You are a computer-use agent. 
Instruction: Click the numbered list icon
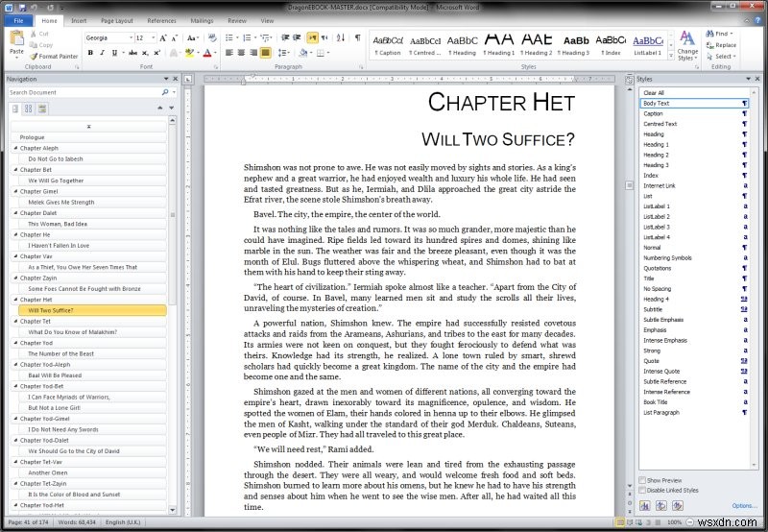pos(247,37)
